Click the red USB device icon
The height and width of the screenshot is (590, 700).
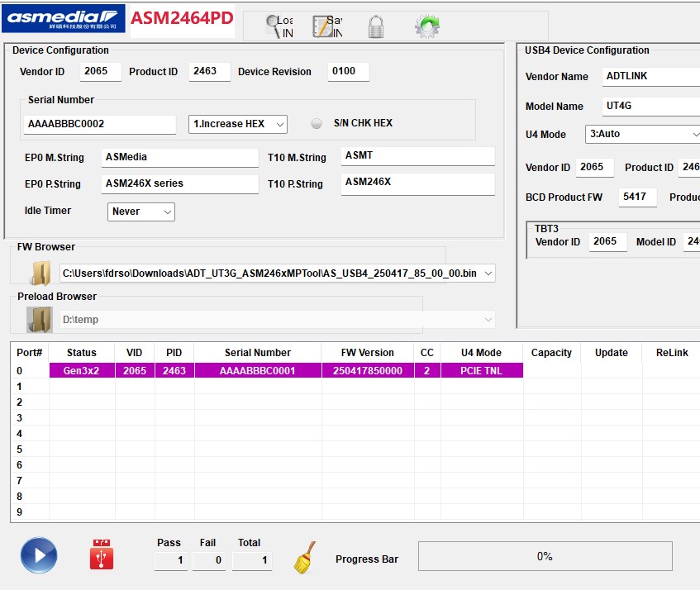[102, 554]
